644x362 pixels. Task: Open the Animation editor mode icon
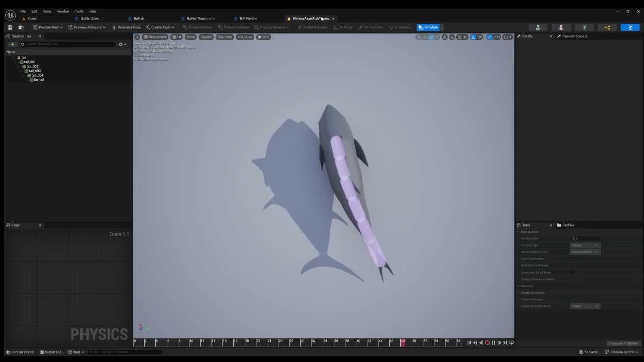584,27
